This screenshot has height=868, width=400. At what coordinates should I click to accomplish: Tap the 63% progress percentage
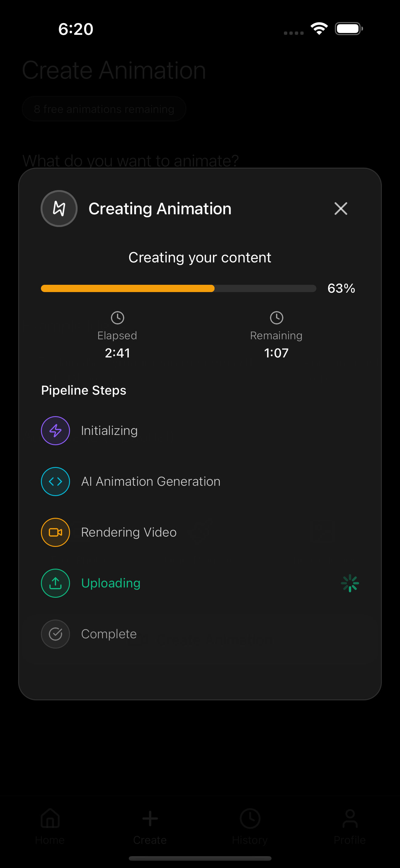click(x=341, y=288)
